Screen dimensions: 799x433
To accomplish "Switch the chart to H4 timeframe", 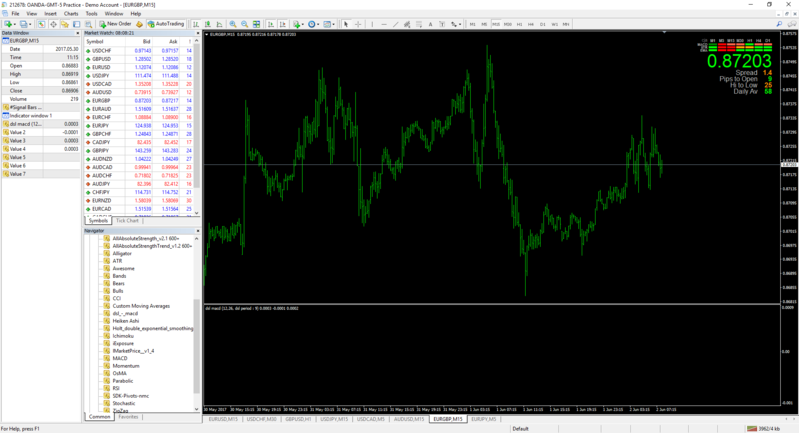I will point(531,24).
